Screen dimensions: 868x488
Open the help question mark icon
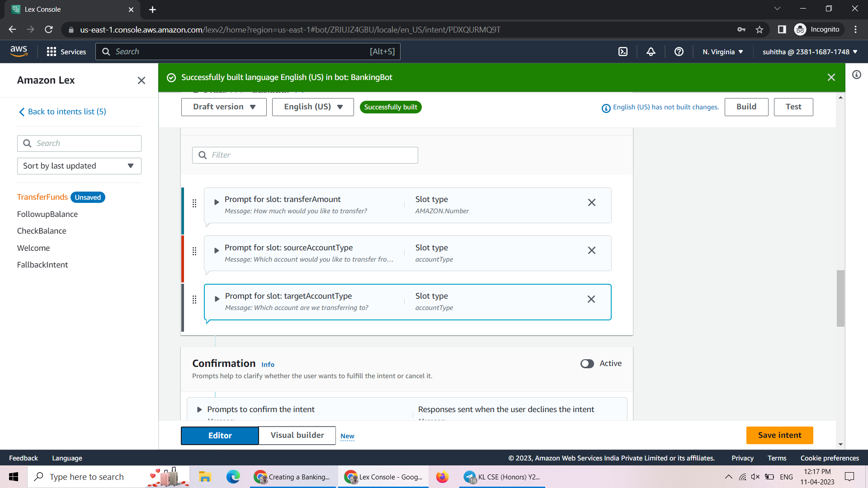[679, 52]
